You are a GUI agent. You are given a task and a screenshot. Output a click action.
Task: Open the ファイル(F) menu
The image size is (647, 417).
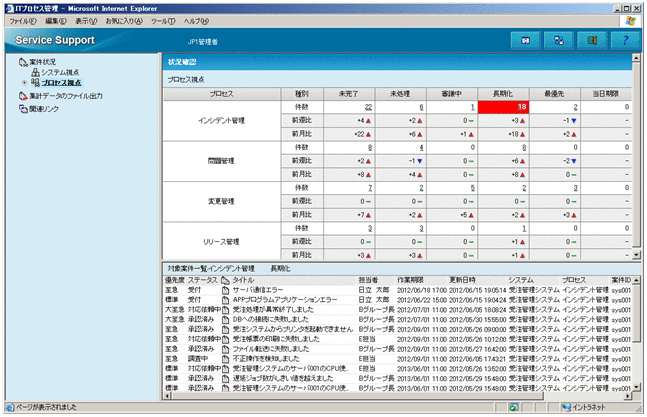coord(22,20)
